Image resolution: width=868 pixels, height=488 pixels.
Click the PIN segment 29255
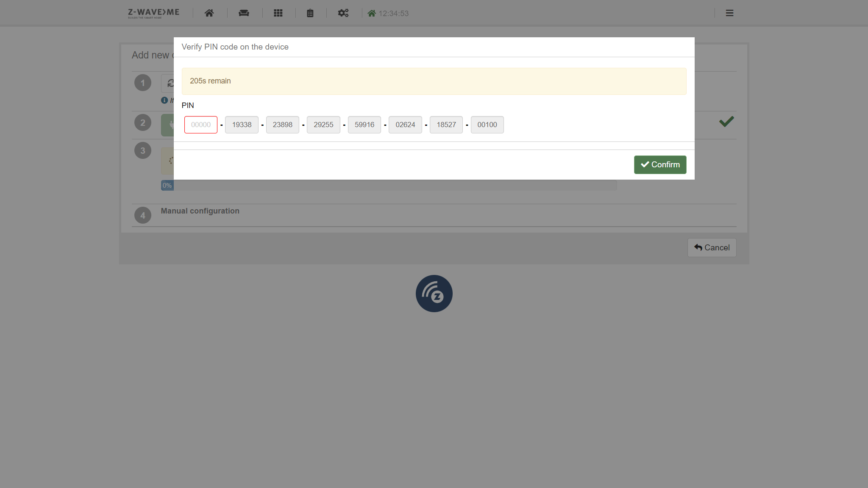(x=323, y=125)
